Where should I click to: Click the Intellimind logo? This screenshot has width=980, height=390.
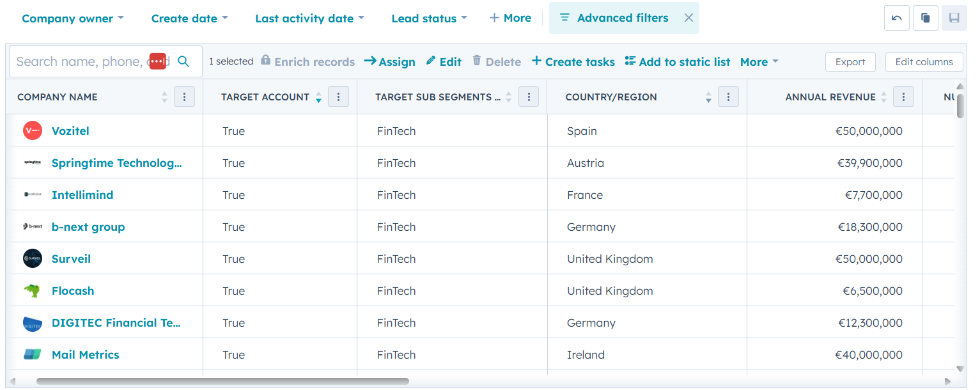(x=33, y=195)
